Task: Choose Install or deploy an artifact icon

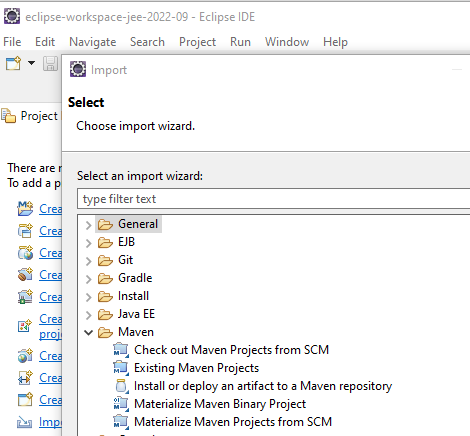Action: 121,386
